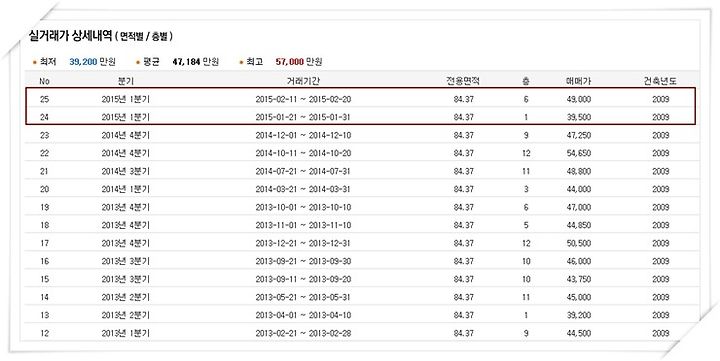Click the 층 column header
This screenshot has height=361, width=720.
526,81
